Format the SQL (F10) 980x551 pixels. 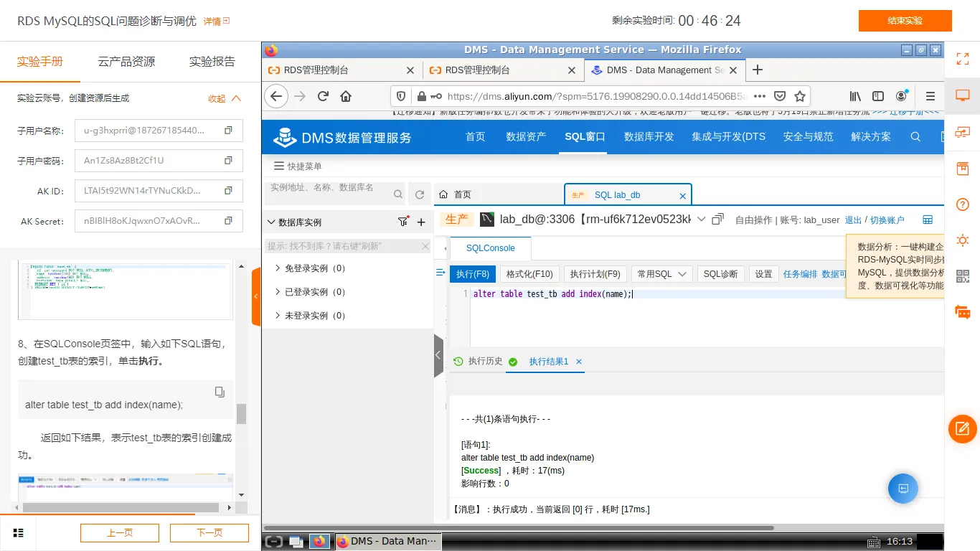point(529,274)
